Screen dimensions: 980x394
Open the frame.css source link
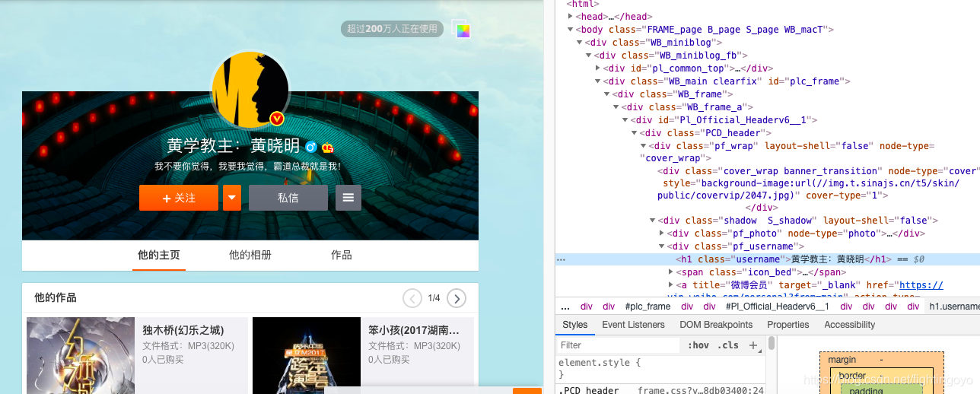tap(701, 390)
